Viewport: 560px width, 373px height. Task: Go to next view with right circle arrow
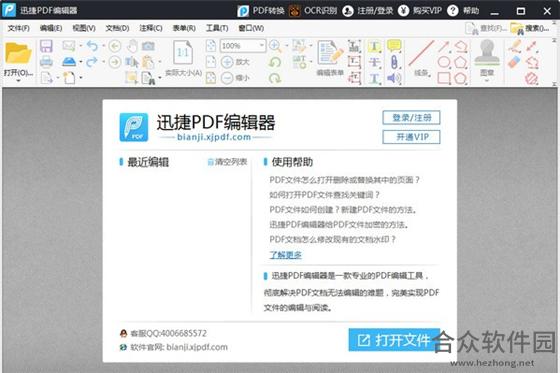pyautogui.click(x=115, y=62)
